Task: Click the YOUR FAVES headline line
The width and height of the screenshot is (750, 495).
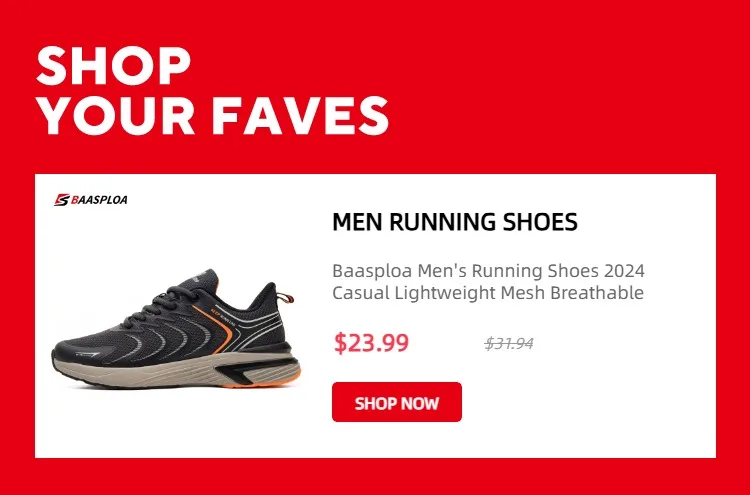Action: pos(212,115)
